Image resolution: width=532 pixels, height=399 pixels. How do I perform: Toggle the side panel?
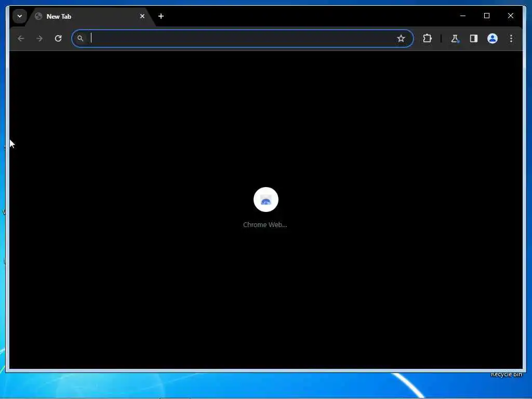tap(474, 38)
